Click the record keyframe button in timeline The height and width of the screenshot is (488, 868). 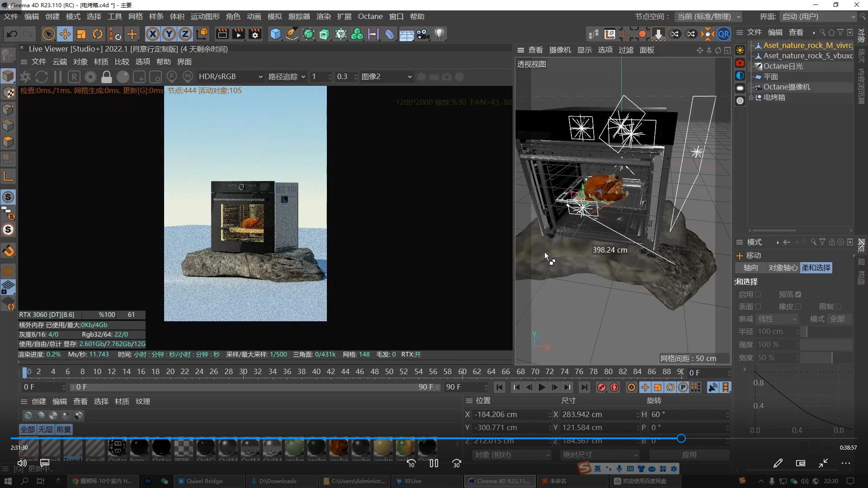pos(601,387)
